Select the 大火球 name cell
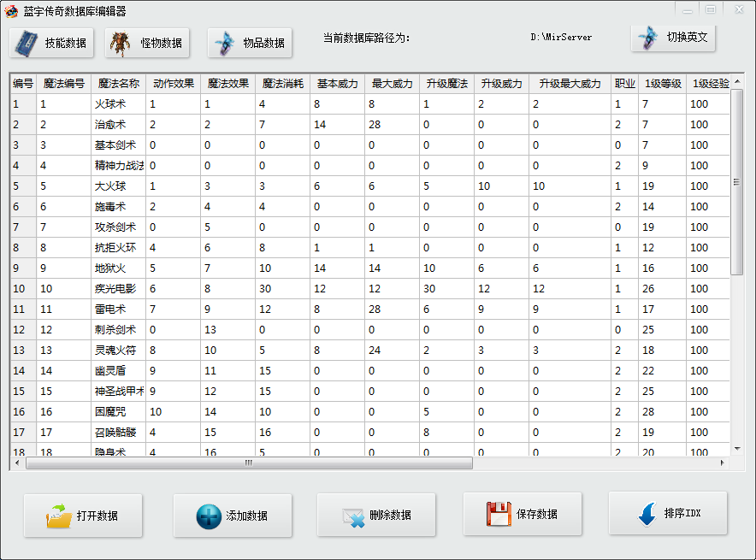 tap(118, 186)
